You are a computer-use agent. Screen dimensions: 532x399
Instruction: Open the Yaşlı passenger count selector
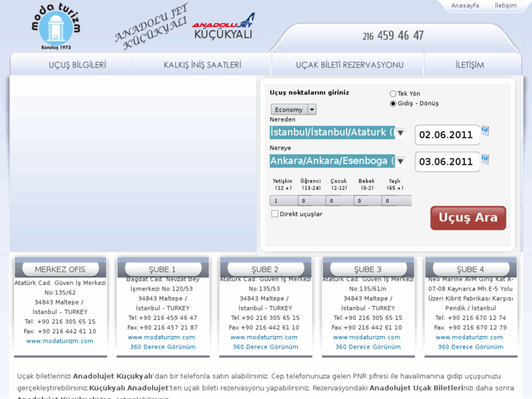pos(397,201)
